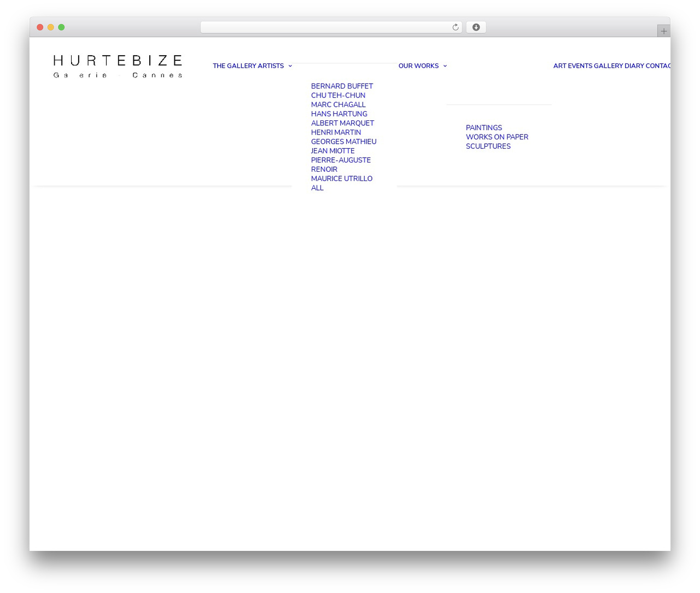The width and height of the screenshot is (700, 593).
Task: Select Sculptures under Our Works
Action: (x=488, y=146)
